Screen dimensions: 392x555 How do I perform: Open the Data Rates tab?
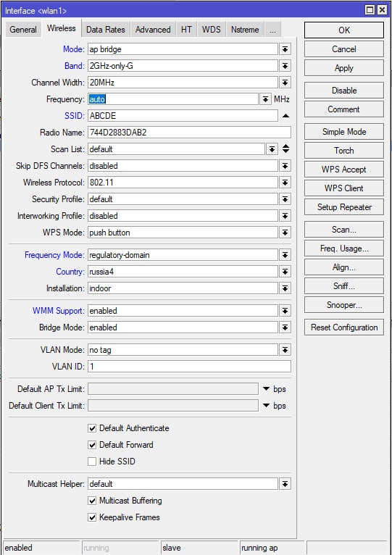coord(106,30)
